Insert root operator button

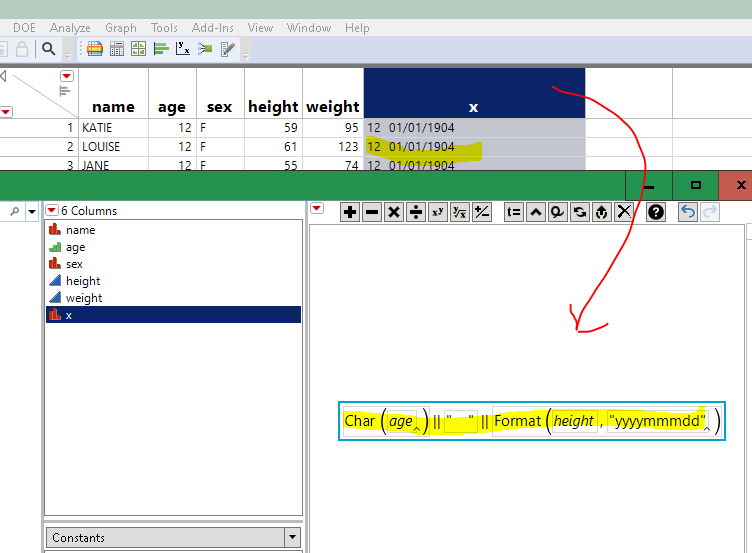[x=459, y=212]
